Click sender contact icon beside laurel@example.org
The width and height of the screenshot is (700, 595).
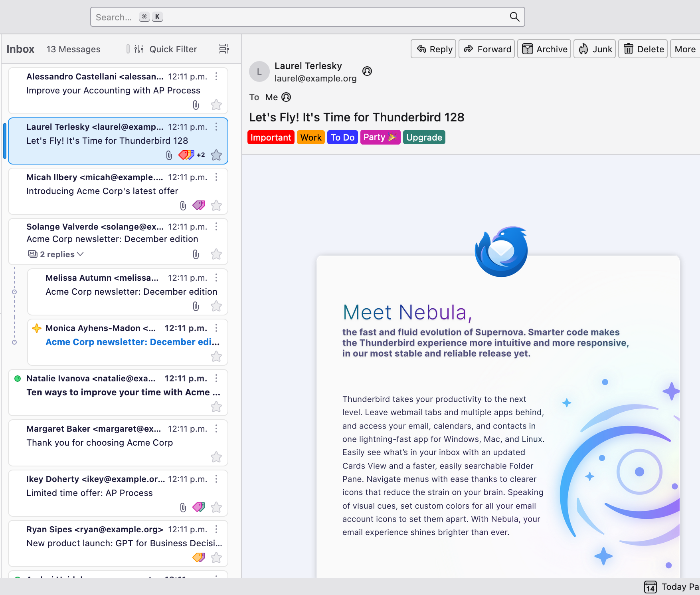pos(367,71)
